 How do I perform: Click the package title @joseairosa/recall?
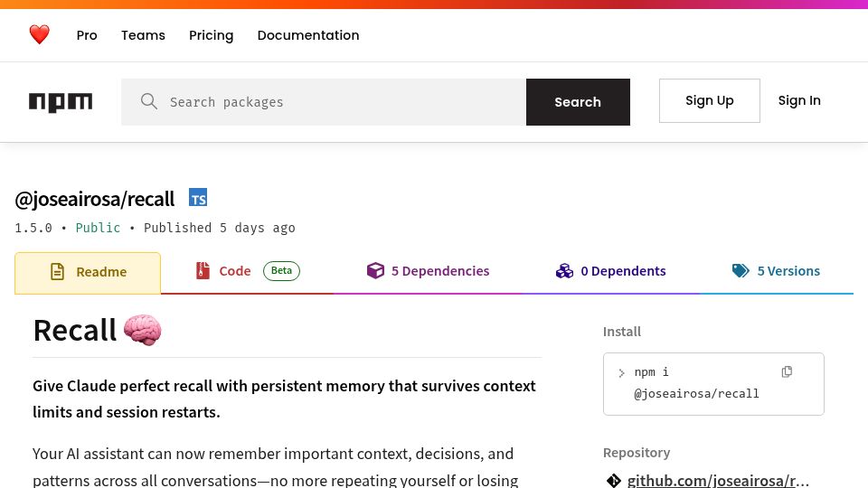[95, 199]
